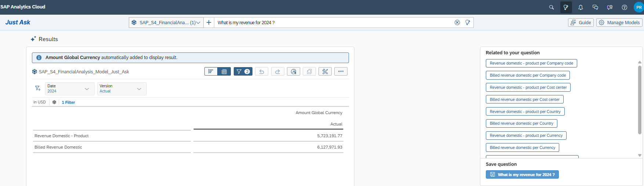Click the related questions scrollbar down arrow

(640, 155)
